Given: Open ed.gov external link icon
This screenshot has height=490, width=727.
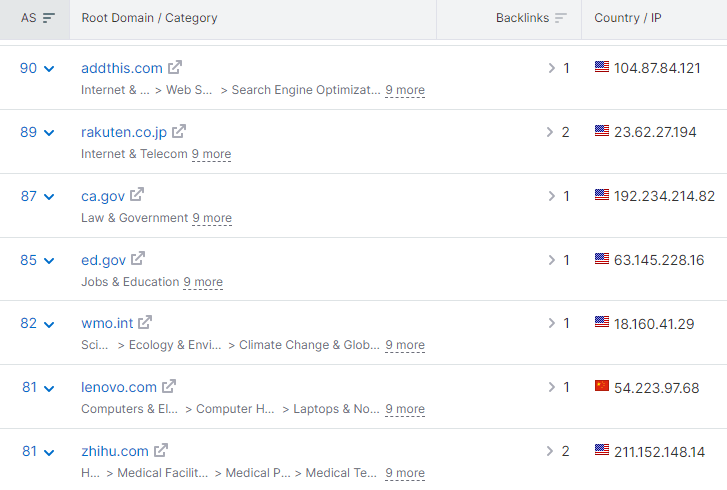Looking at the screenshot, I should [x=138, y=259].
